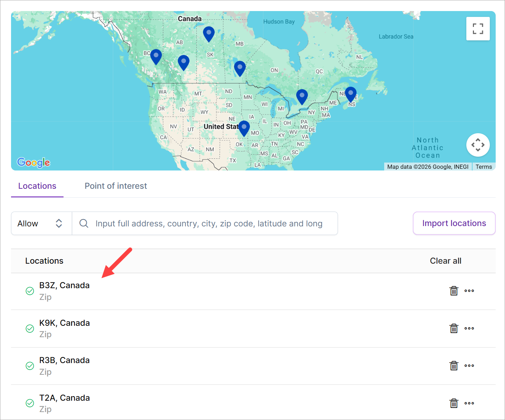This screenshot has height=420, width=505.
Task: Click the Import locations button
Action: tap(454, 223)
